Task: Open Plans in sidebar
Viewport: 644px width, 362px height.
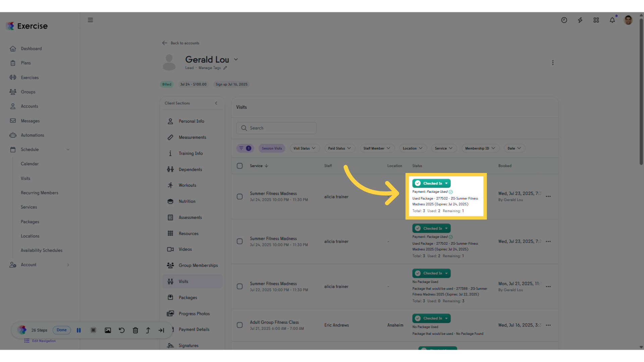Action: [26, 63]
